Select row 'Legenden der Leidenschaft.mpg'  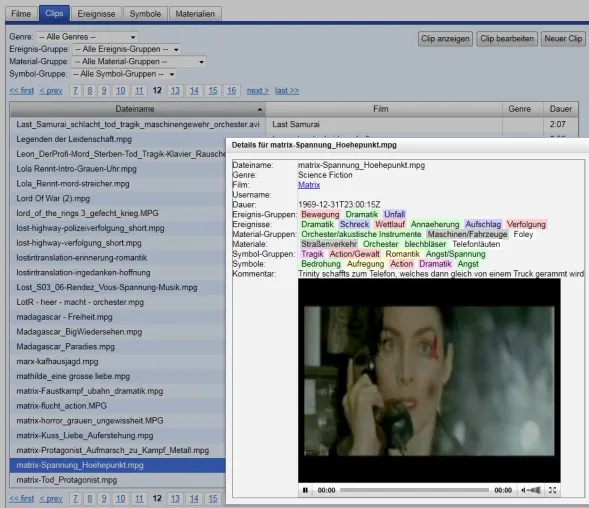coord(118,139)
